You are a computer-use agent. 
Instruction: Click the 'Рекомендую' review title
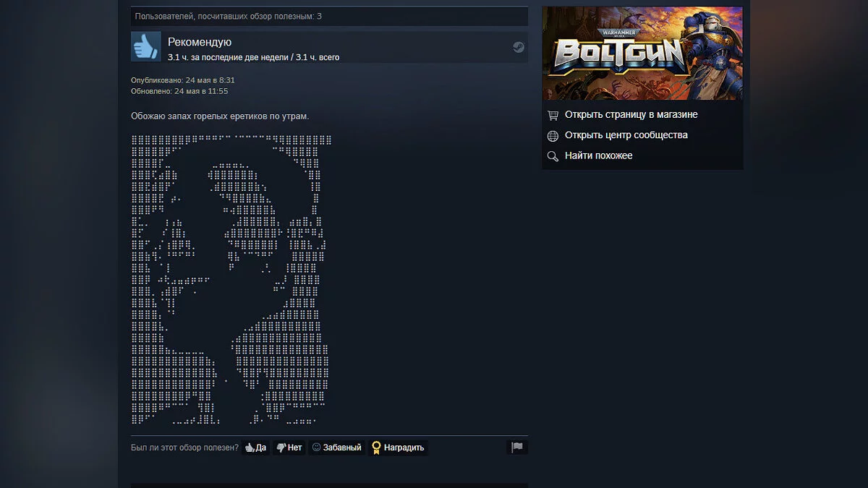pos(200,42)
